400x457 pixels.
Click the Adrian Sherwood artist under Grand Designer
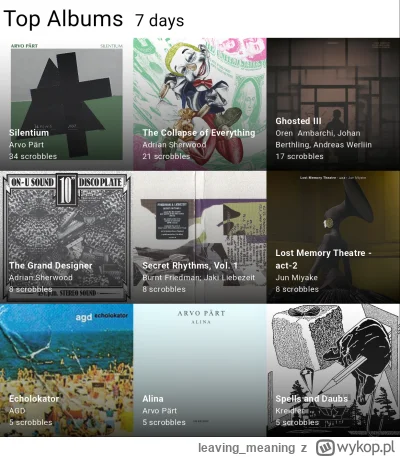click(x=41, y=277)
